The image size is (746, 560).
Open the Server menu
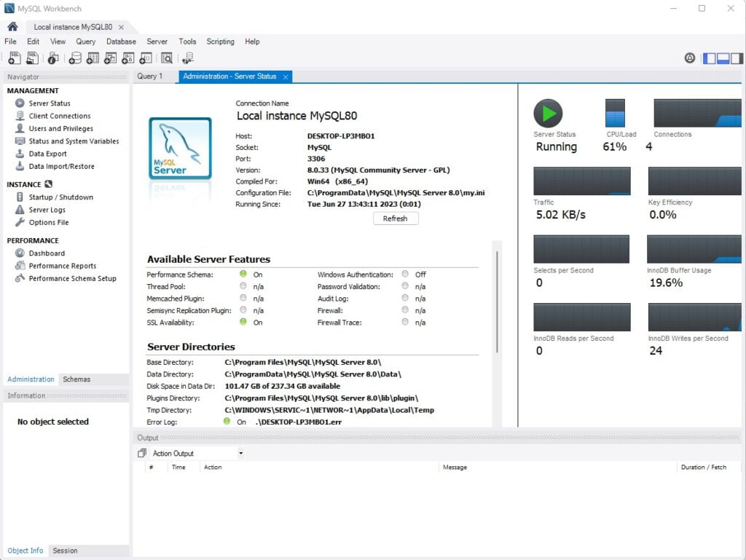(x=157, y=42)
